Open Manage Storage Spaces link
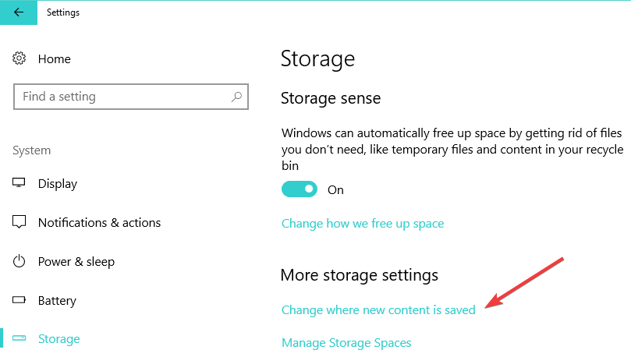 click(x=346, y=343)
